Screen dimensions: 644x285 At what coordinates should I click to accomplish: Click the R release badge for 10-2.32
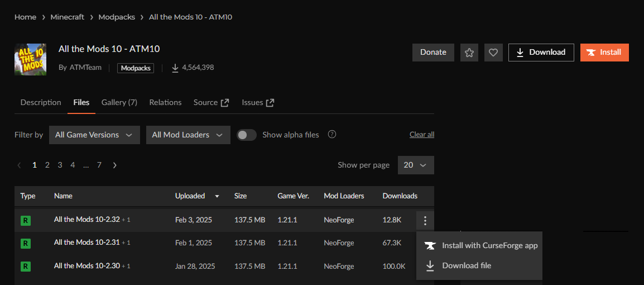26,221
